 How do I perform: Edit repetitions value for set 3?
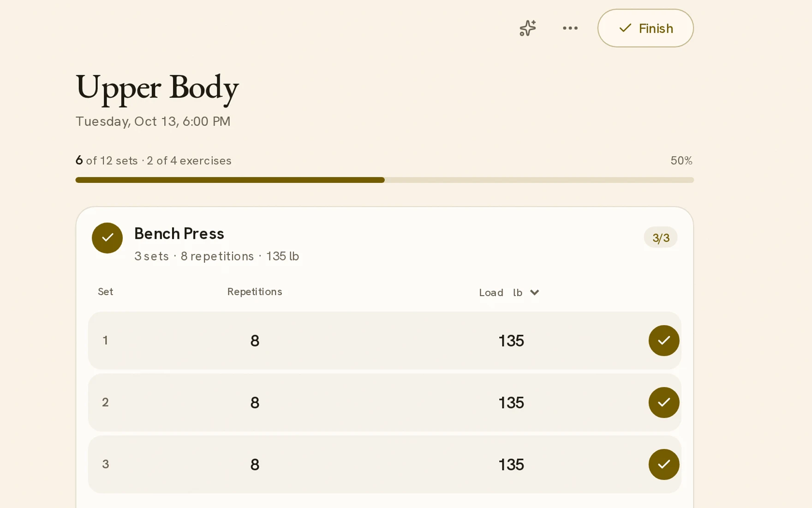[255, 465]
